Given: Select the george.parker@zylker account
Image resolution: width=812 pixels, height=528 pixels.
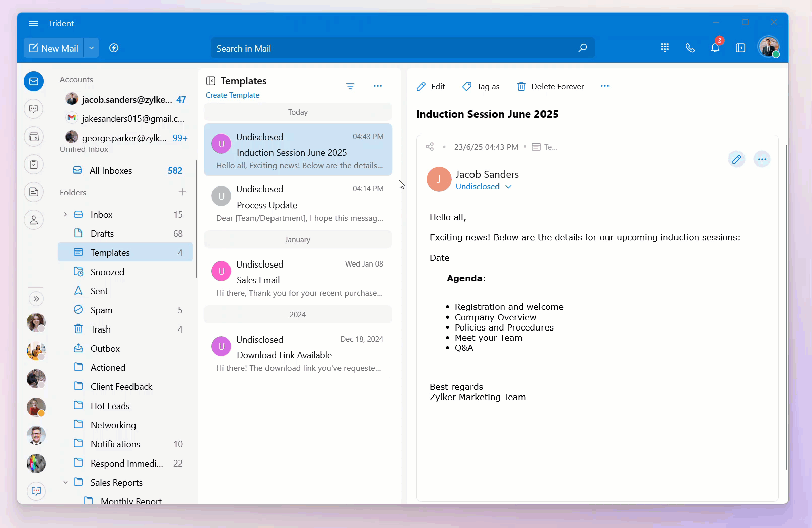Looking at the screenshot, I should tap(126, 137).
